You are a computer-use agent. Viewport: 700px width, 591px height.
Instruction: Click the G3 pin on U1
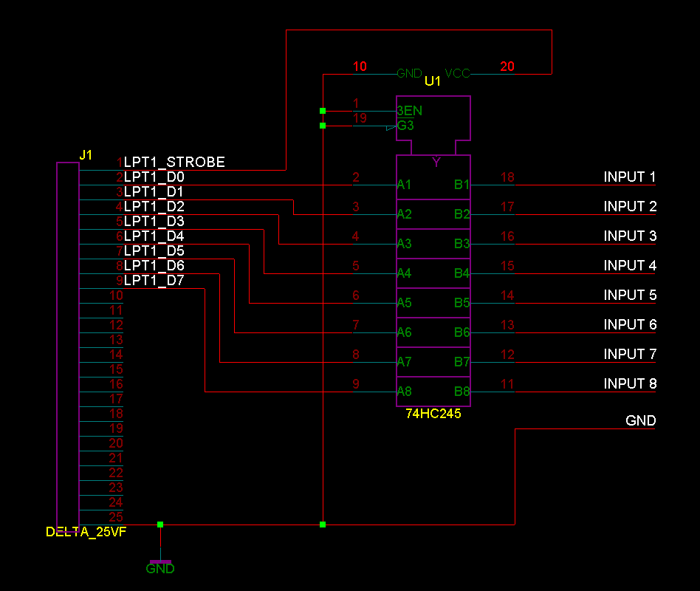pyautogui.click(x=405, y=126)
